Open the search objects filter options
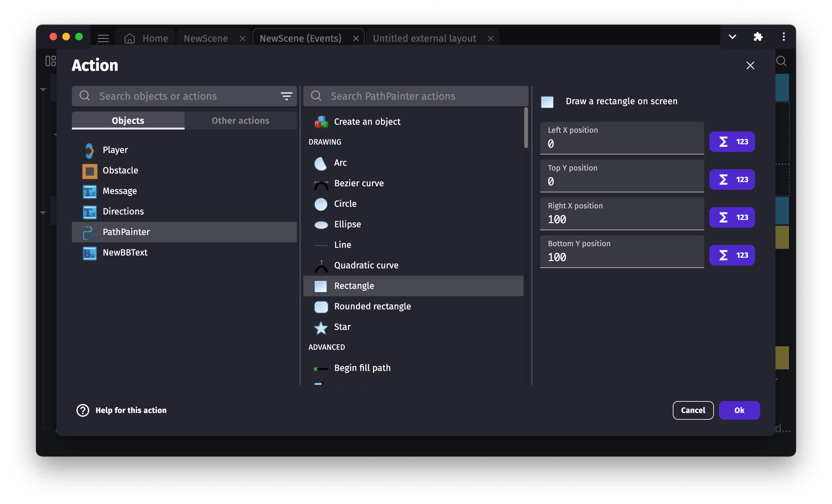Viewport: 832px width, 504px height. (x=286, y=96)
